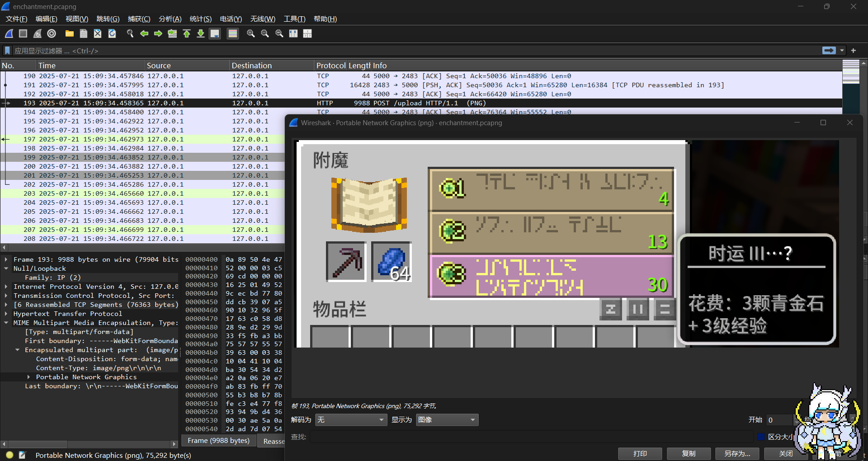Click the start capture shark fin icon

(x=9, y=33)
